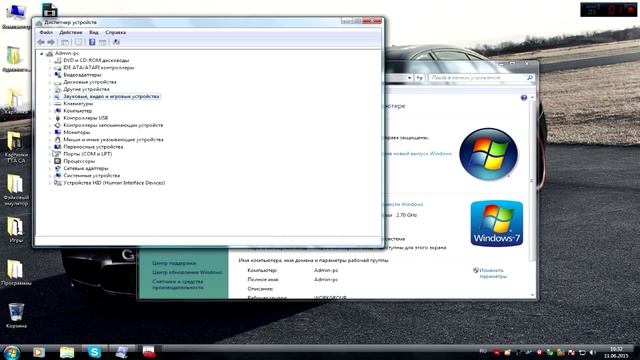Open Счетчики и средства производительности link
The width and height of the screenshot is (640, 360).
178,284
